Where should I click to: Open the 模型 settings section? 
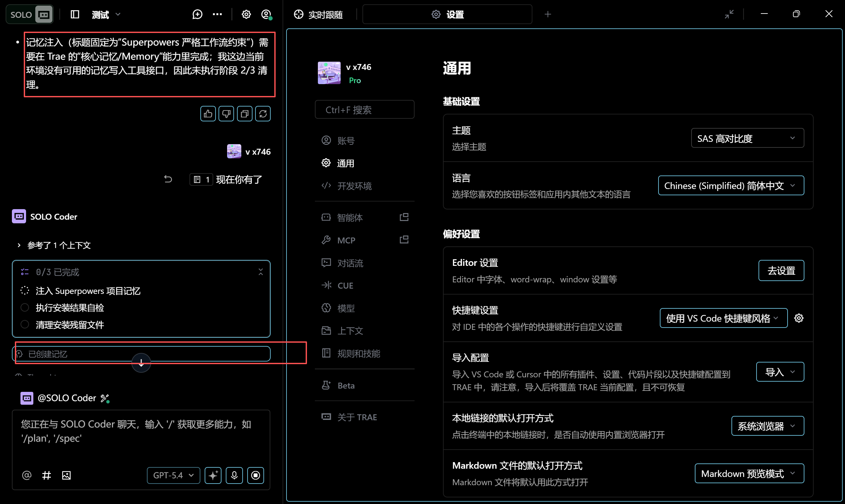364,308
